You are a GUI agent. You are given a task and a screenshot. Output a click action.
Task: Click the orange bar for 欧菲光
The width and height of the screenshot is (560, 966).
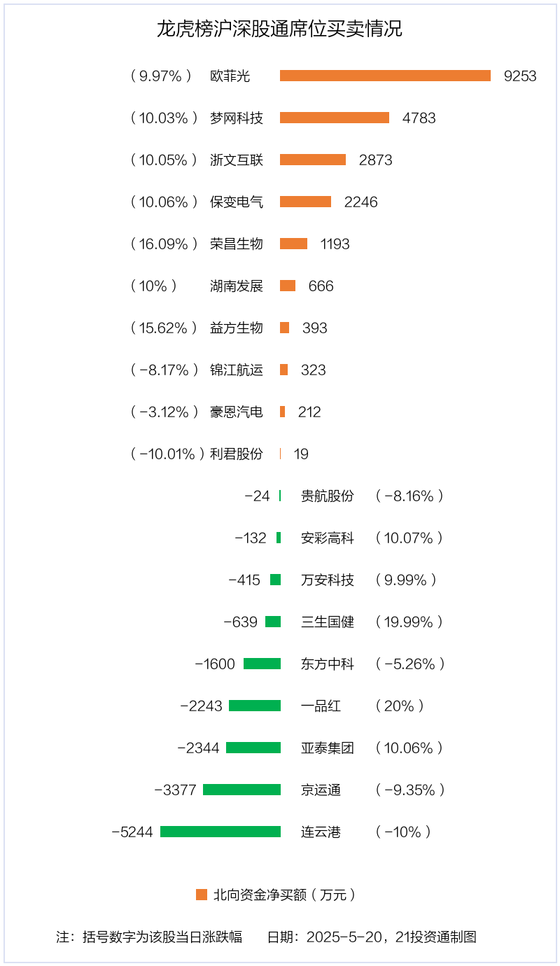(x=385, y=76)
